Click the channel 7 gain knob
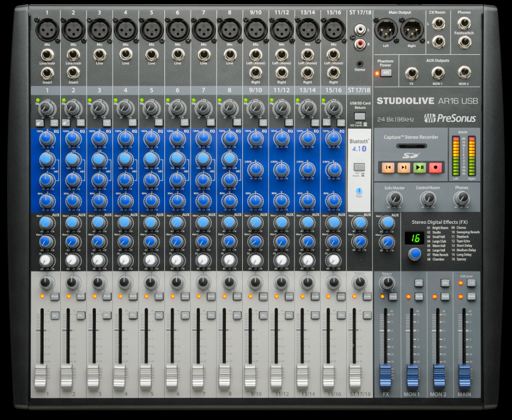Screen dimensions: 512x420 point(203,108)
